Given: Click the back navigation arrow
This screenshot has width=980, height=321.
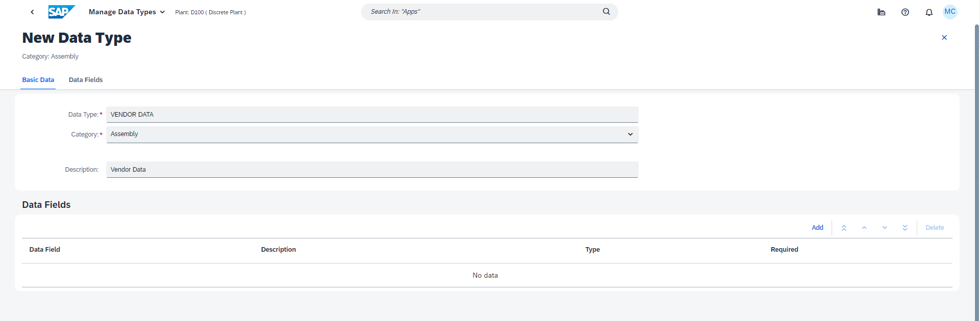Looking at the screenshot, I should [x=32, y=12].
